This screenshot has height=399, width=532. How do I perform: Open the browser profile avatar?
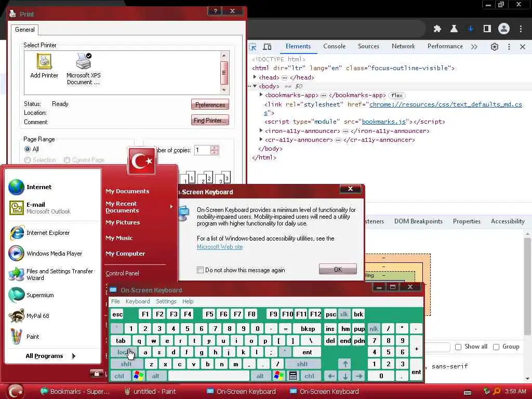pos(504,29)
